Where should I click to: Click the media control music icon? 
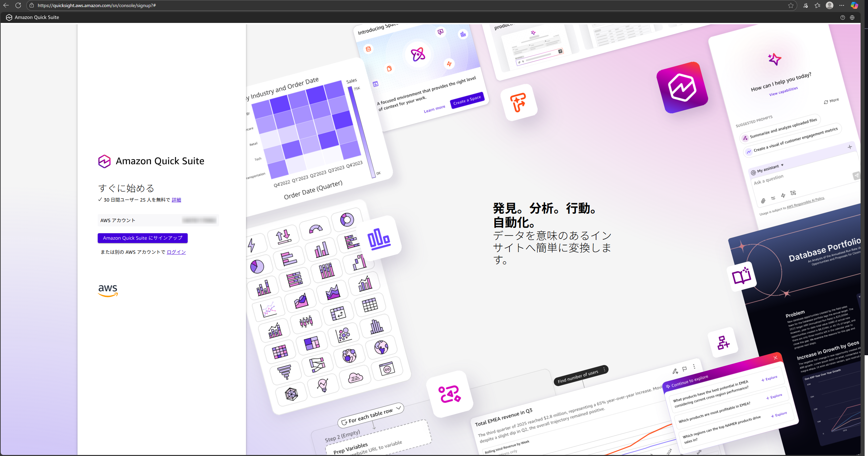(805, 5)
